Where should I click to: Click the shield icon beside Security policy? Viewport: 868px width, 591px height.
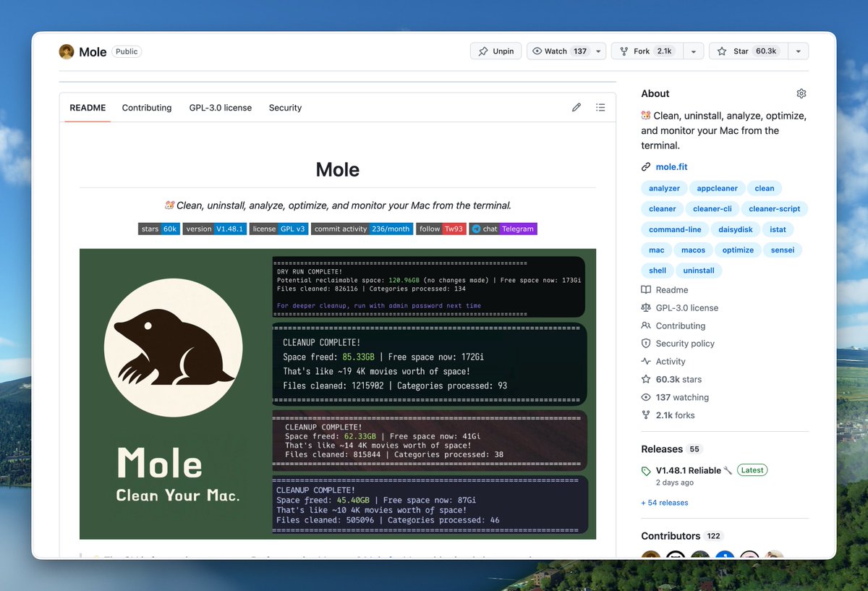[646, 344]
